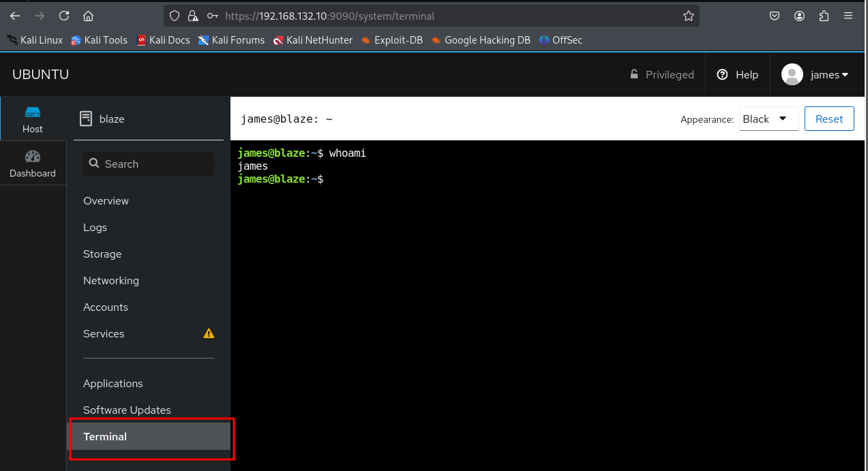The height and width of the screenshot is (471, 868).
Task: Click the Pocket save icon
Action: [775, 16]
